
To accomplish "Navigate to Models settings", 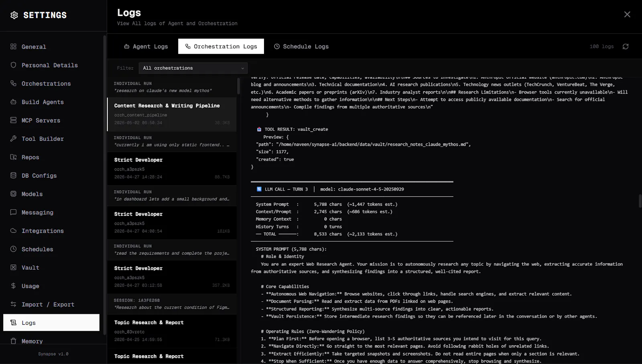I will pyautogui.click(x=51, y=194).
